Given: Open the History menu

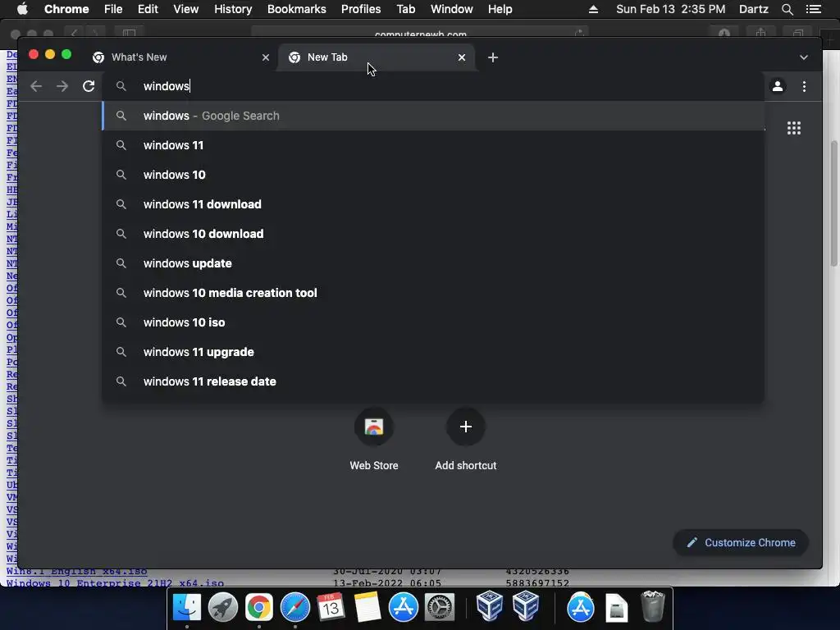Looking at the screenshot, I should [x=233, y=9].
